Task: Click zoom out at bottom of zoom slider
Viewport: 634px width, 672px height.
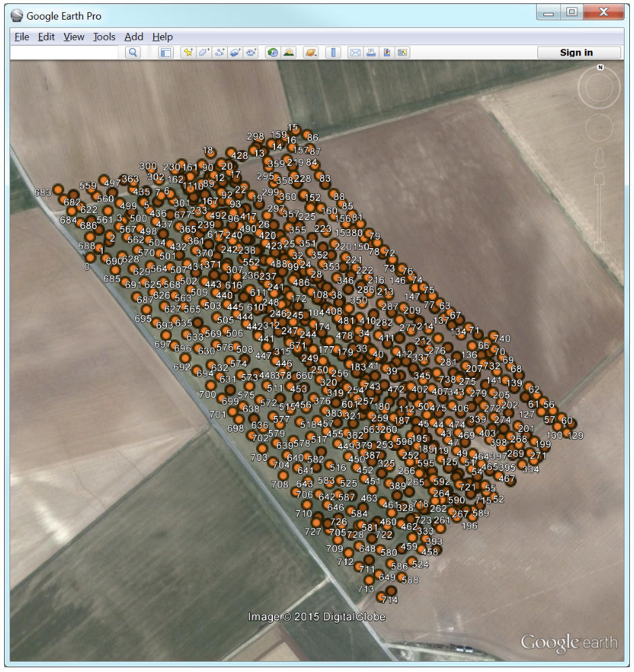Action: tap(599, 247)
